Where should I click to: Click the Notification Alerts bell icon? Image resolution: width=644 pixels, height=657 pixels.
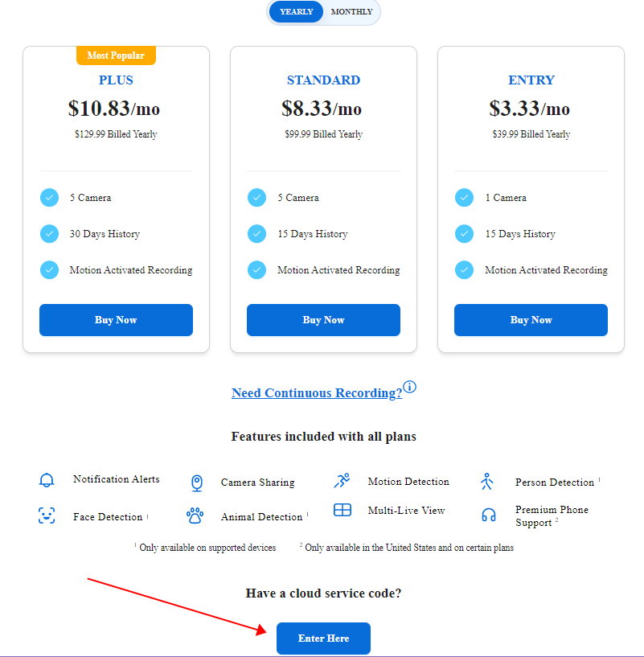click(47, 480)
